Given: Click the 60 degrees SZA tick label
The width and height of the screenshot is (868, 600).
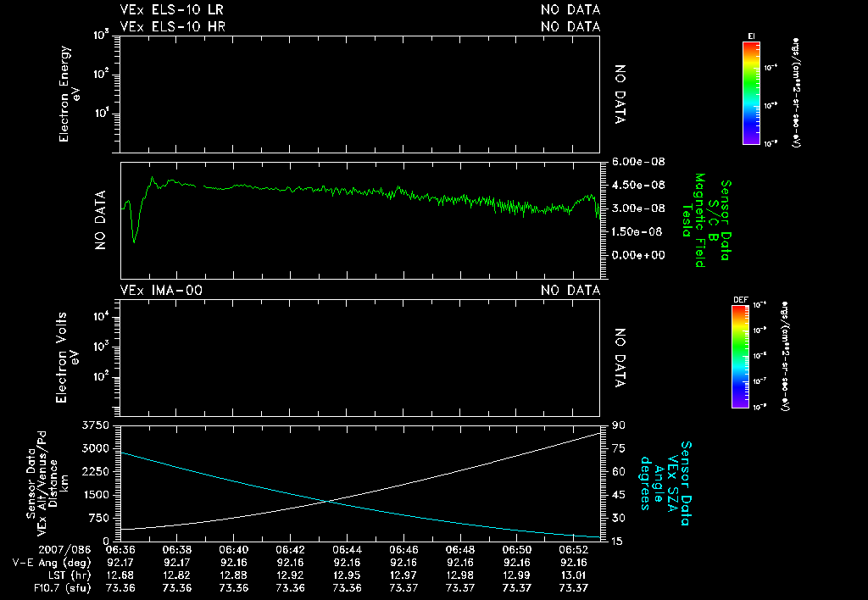Looking at the screenshot, I should [618, 472].
